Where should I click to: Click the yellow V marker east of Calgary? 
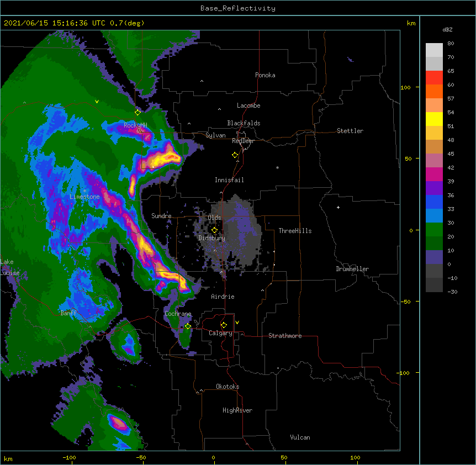(x=237, y=323)
